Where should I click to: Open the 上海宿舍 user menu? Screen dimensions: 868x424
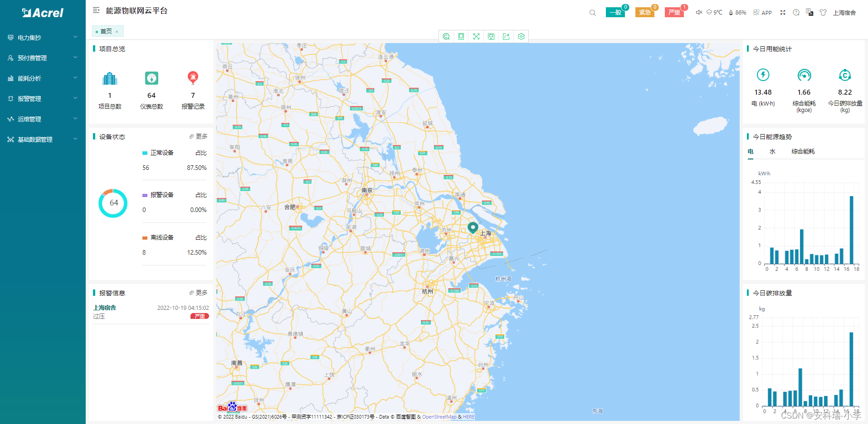(x=844, y=13)
